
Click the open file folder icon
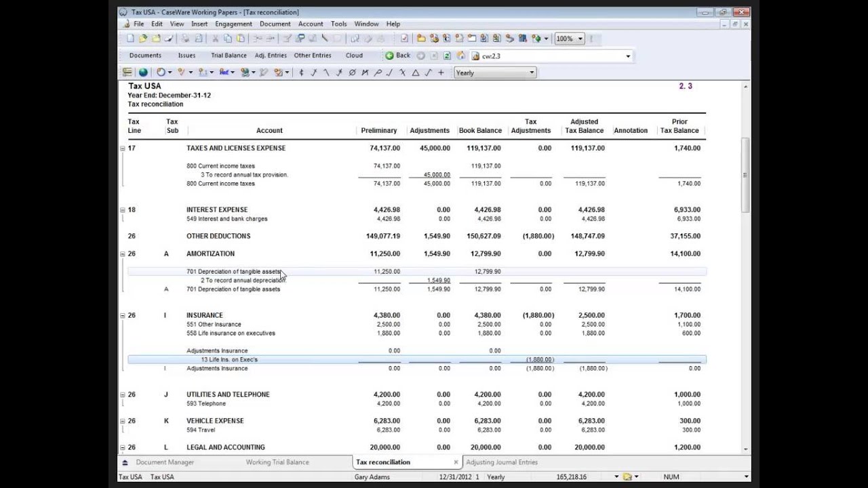(143, 39)
